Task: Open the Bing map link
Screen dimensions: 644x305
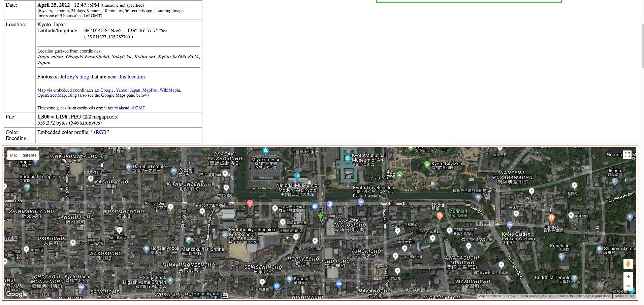Action: click(x=72, y=95)
